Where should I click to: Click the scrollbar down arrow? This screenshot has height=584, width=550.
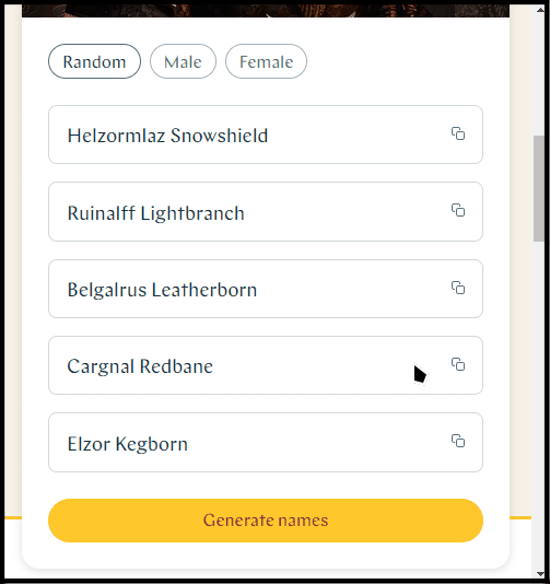[540, 574]
